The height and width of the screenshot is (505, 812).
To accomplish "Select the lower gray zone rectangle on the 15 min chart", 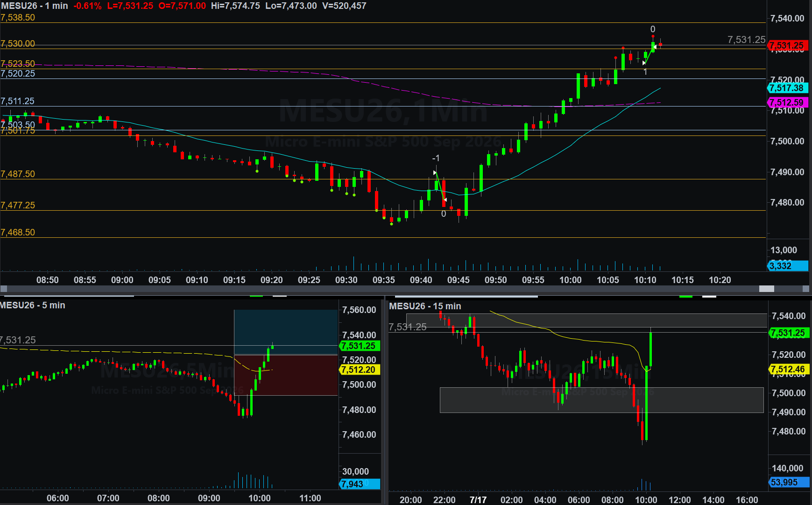I will 602,400.
